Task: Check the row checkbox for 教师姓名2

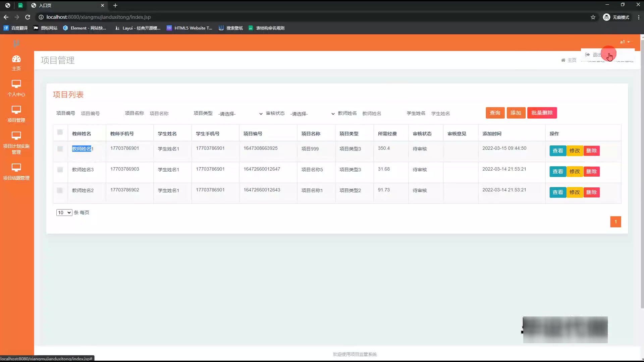Action: [60, 190]
